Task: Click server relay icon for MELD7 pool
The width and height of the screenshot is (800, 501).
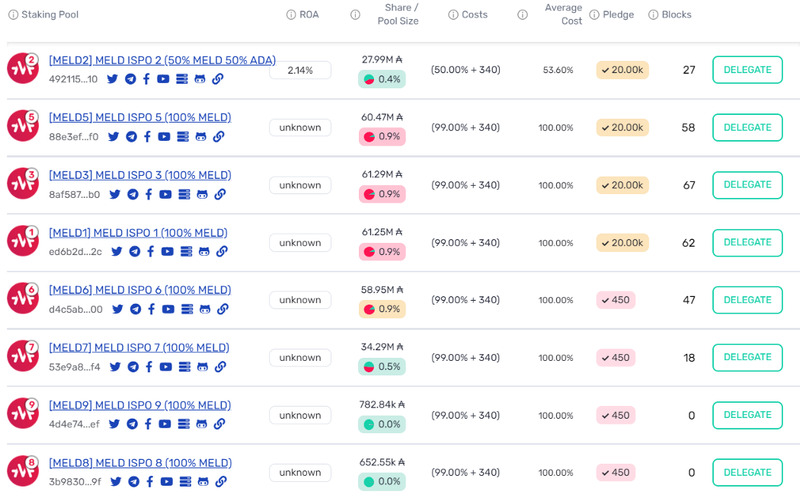Action: (x=185, y=367)
